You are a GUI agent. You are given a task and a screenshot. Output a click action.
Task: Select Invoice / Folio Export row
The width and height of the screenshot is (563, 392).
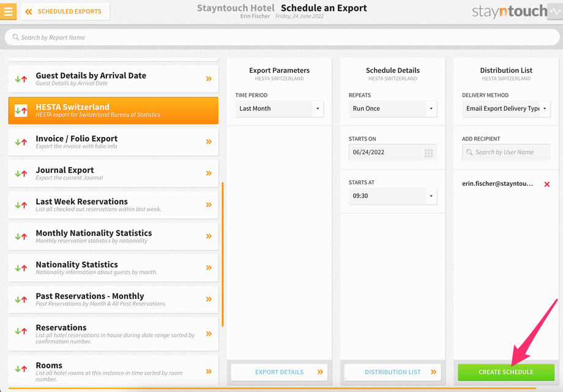pyautogui.click(x=113, y=142)
